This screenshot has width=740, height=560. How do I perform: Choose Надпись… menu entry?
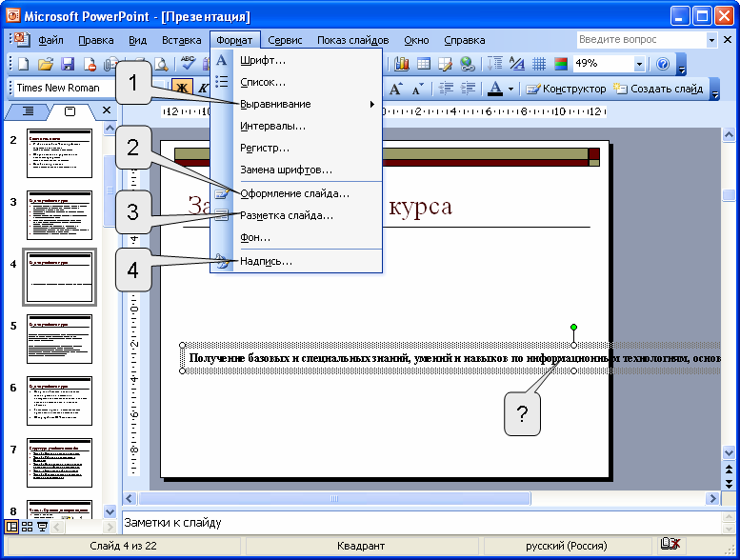[296, 261]
